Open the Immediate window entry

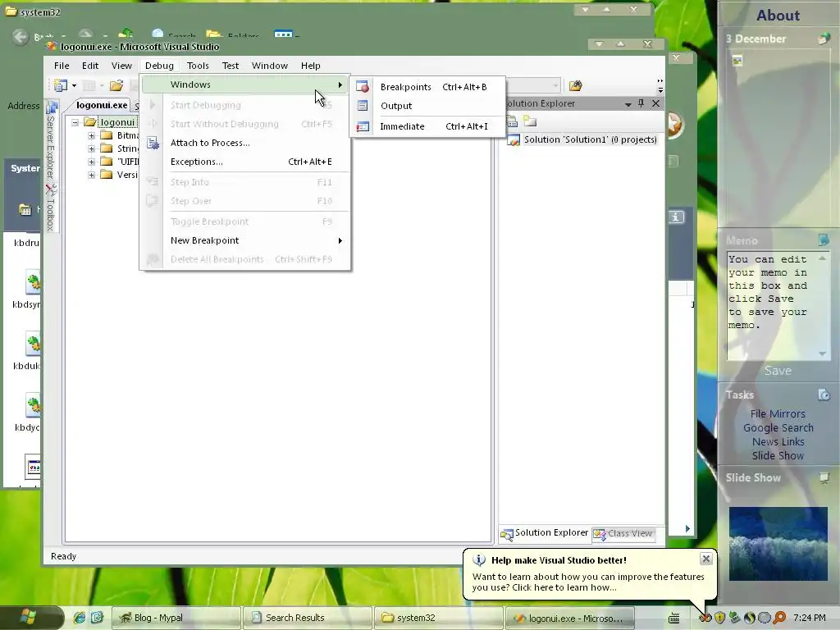coord(427,126)
